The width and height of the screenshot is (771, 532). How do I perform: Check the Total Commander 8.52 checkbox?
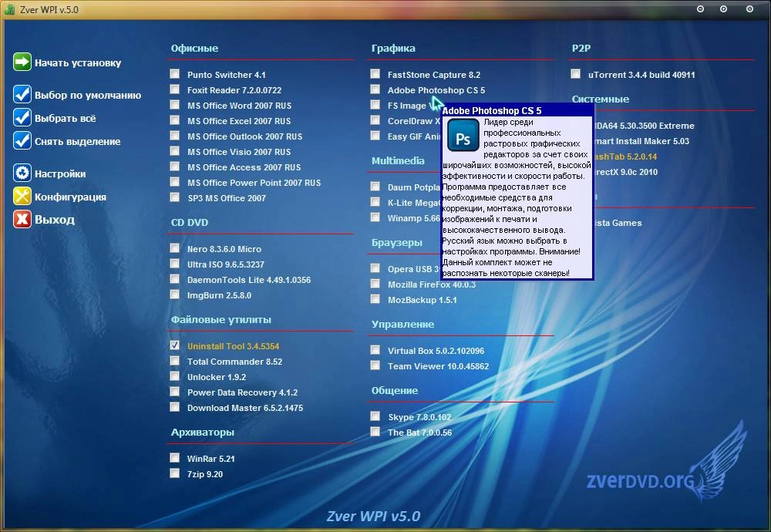[174, 360]
